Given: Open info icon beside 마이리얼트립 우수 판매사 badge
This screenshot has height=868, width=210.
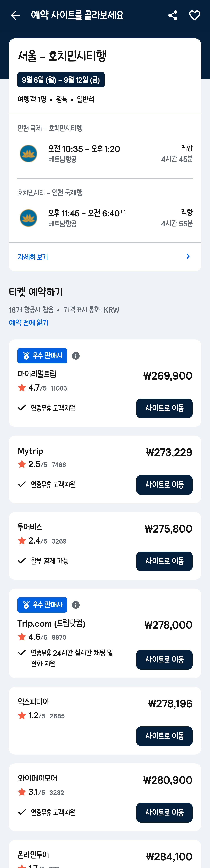Looking at the screenshot, I should [76, 356].
